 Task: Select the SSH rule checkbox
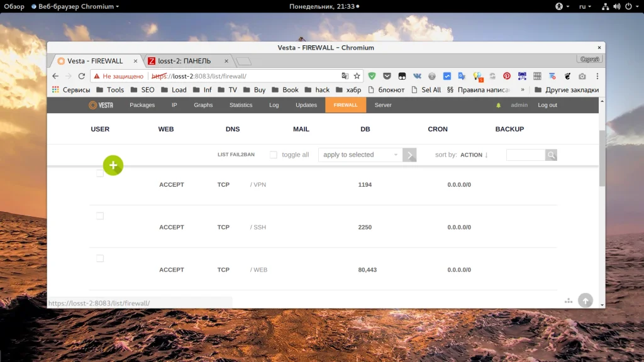100,216
